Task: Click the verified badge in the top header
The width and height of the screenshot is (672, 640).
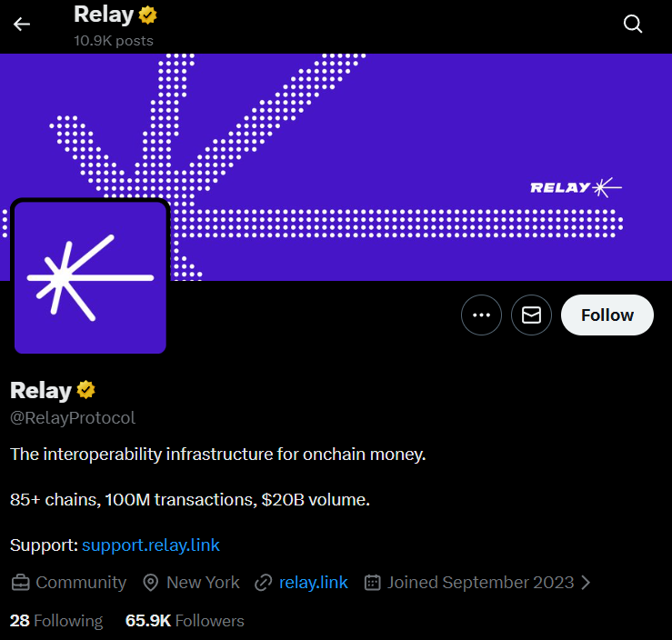Action: [x=148, y=15]
